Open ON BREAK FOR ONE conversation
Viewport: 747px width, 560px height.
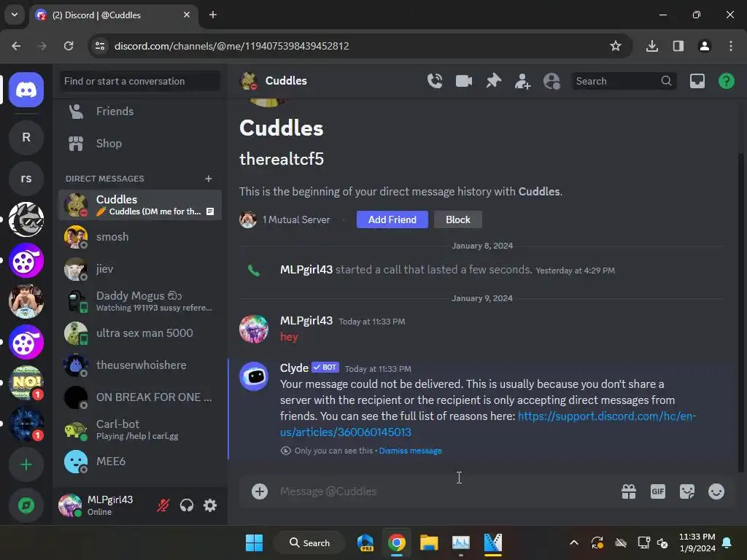pyautogui.click(x=139, y=397)
